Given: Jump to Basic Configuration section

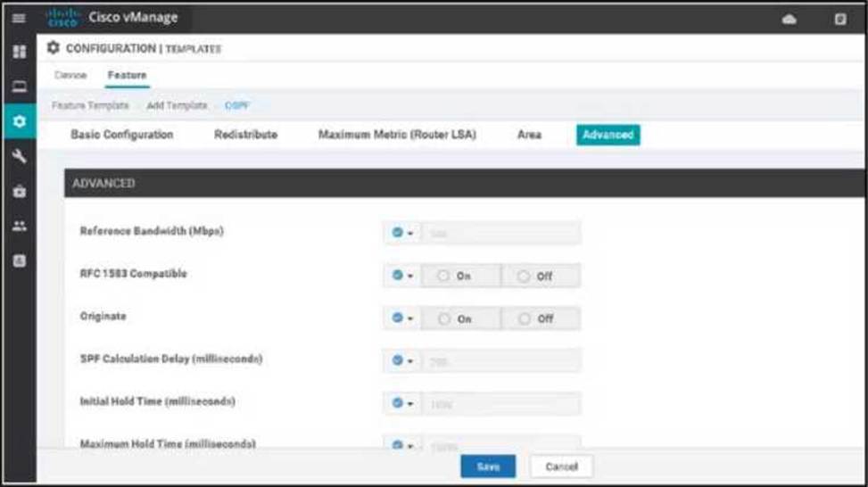Looking at the screenshot, I should coord(122,135).
